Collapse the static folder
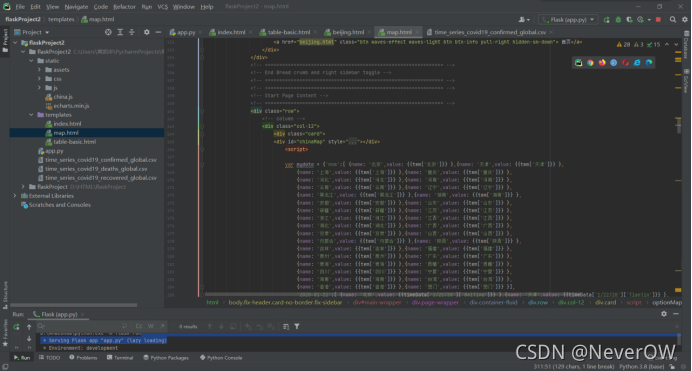Screen dimensions: 692x371 click(x=32, y=61)
